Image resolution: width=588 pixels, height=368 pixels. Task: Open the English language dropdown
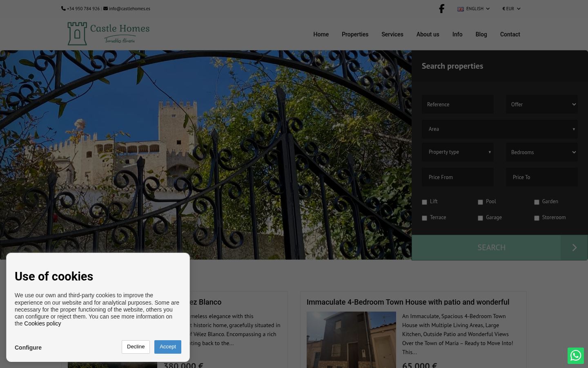click(474, 9)
